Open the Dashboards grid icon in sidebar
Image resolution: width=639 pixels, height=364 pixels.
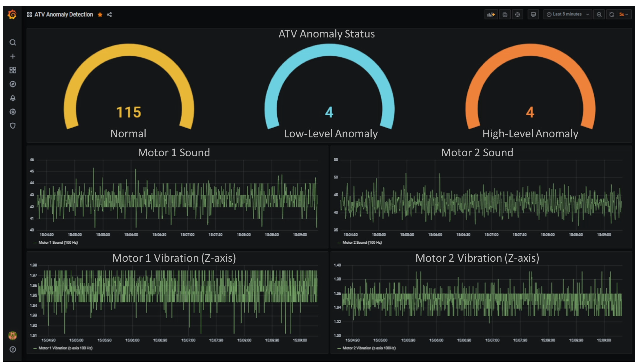coord(13,70)
